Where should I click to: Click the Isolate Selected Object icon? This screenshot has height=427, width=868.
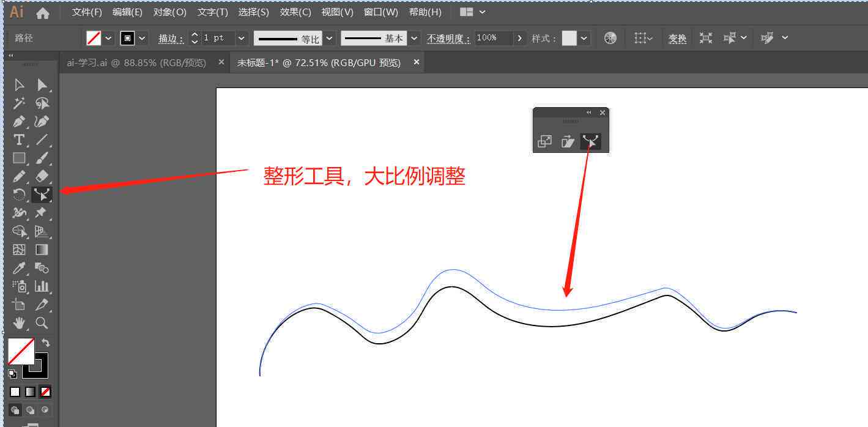click(705, 38)
